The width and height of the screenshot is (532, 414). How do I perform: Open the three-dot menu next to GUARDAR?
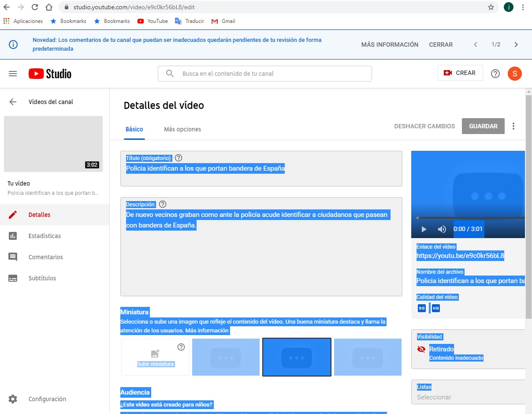coord(513,126)
